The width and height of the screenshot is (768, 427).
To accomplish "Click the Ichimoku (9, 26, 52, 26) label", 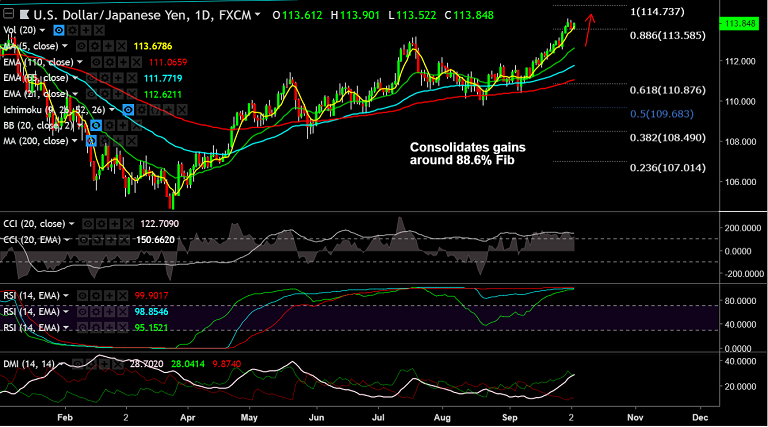I will [x=54, y=110].
